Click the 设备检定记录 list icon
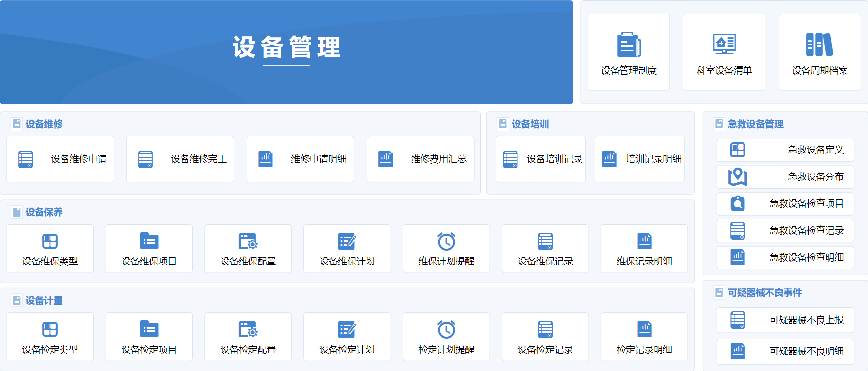868x371 pixels. (545, 329)
